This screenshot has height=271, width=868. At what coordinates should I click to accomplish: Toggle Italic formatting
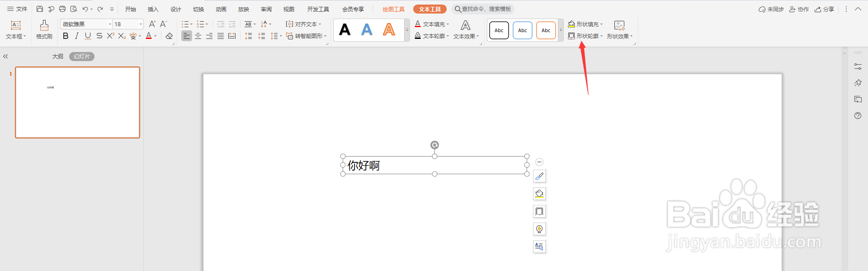point(77,36)
